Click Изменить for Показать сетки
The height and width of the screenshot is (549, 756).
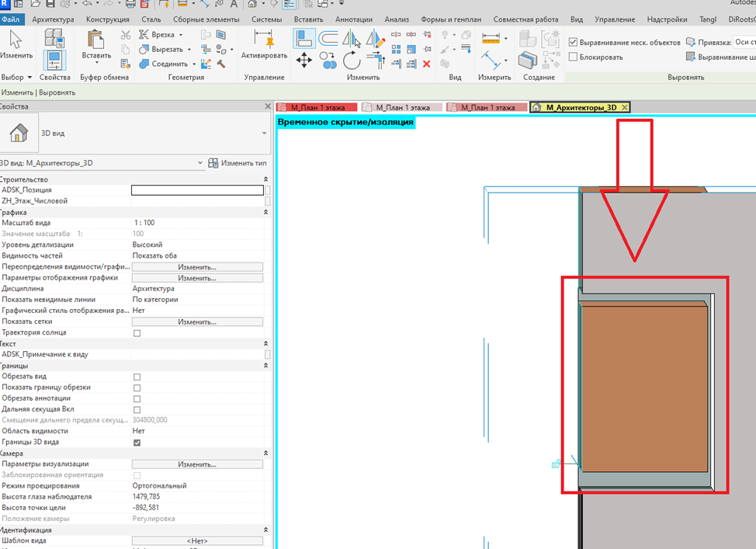(x=197, y=321)
